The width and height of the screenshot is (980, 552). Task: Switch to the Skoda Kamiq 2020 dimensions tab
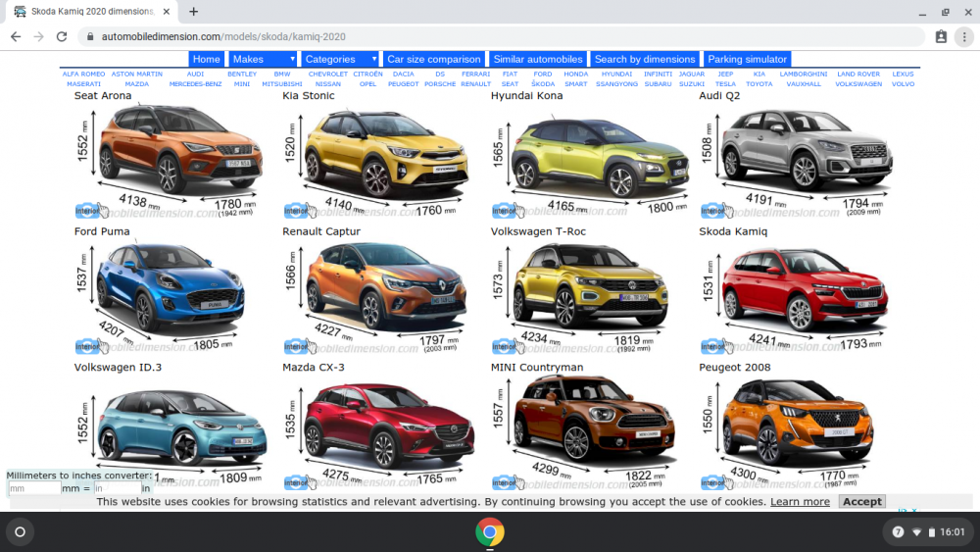[x=91, y=11]
